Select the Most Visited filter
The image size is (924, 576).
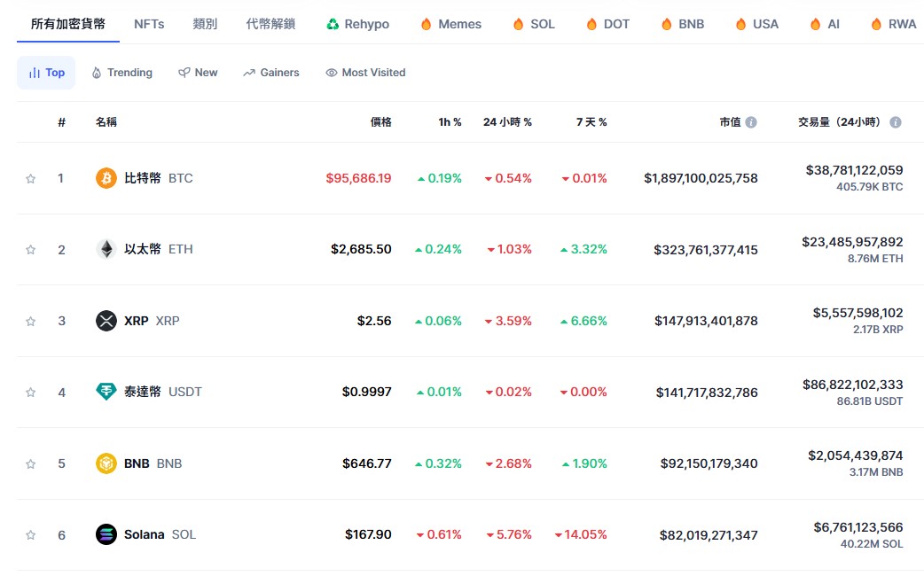365,73
